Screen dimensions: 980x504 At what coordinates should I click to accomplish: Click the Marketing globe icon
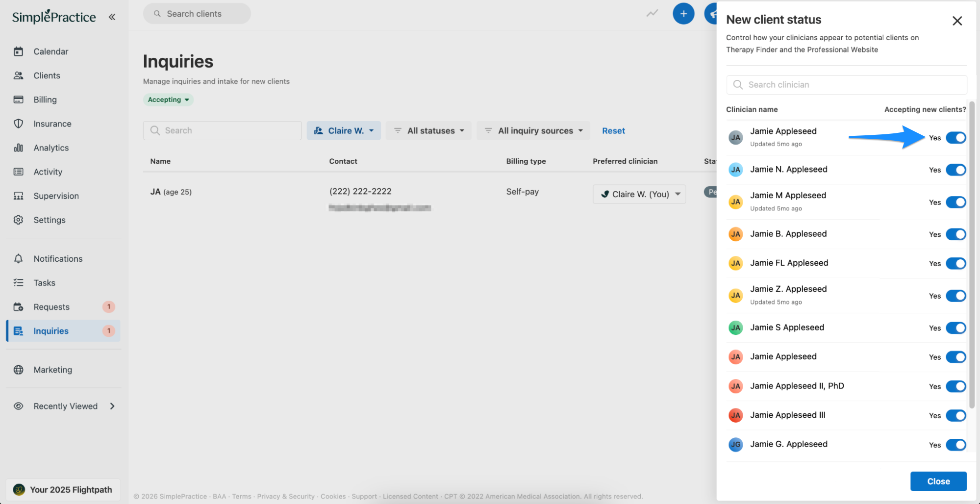pyautogui.click(x=19, y=370)
